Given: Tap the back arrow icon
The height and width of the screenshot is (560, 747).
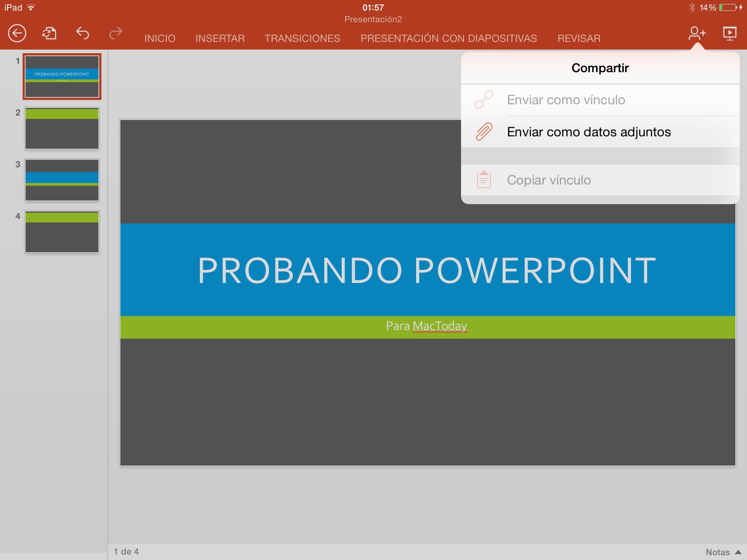Looking at the screenshot, I should tap(17, 34).
